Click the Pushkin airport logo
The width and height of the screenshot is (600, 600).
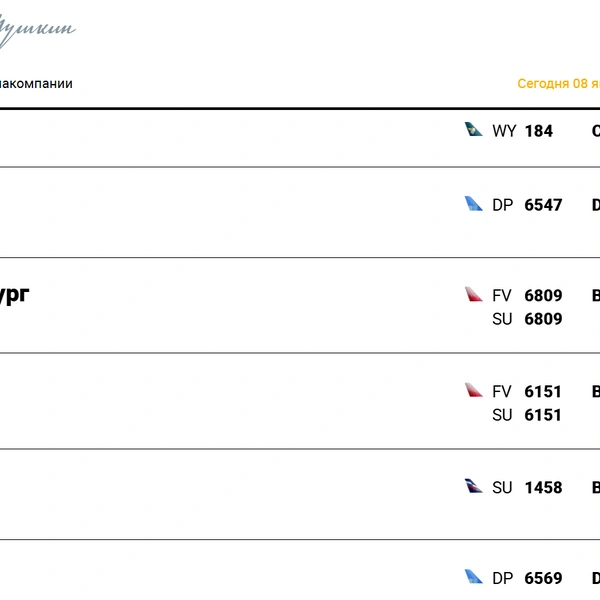(36, 30)
